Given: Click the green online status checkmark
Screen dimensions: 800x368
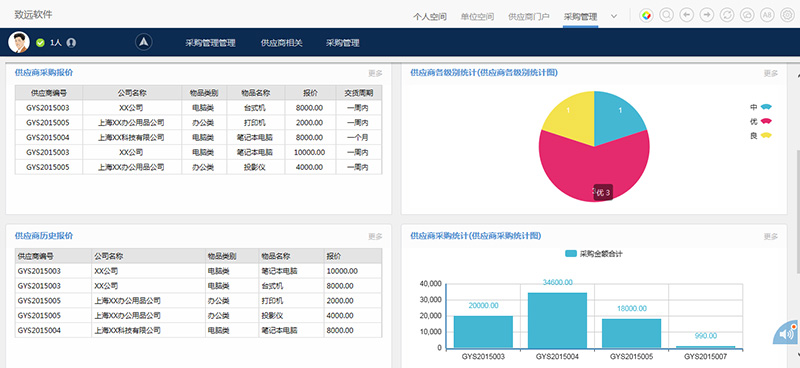Looking at the screenshot, I should point(40,43).
